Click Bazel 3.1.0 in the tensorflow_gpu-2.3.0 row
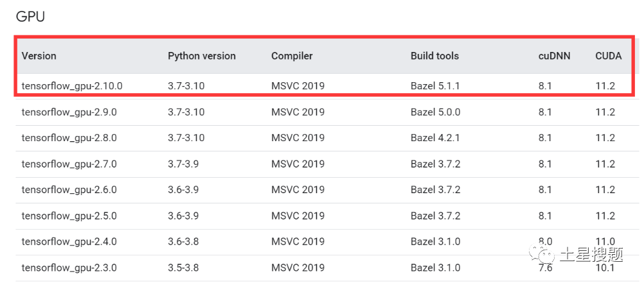 point(435,268)
